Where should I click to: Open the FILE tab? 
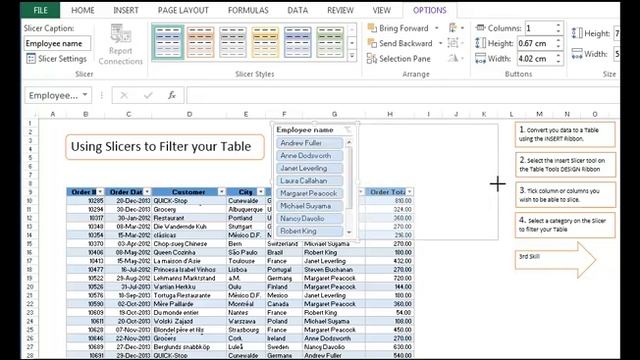40,10
